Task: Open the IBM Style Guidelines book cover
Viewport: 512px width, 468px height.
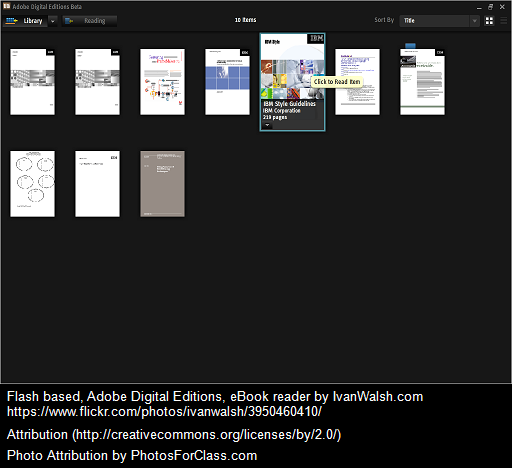Action: coord(292,66)
